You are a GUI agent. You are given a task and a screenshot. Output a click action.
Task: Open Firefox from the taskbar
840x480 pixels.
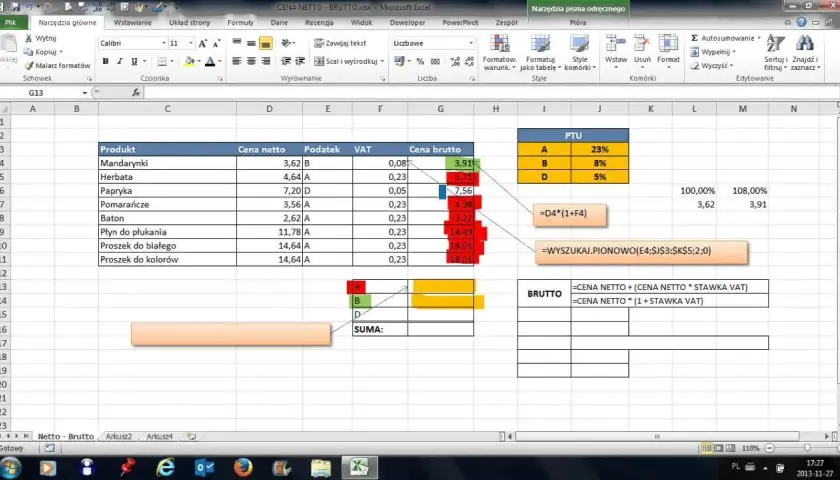(x=243, y=468)
